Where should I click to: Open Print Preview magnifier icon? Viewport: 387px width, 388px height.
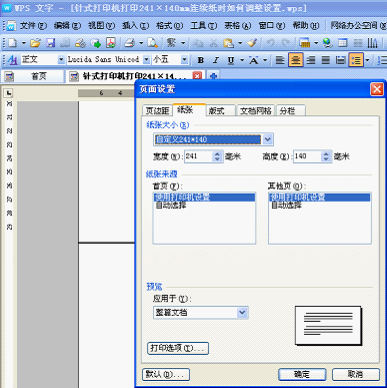153,43
